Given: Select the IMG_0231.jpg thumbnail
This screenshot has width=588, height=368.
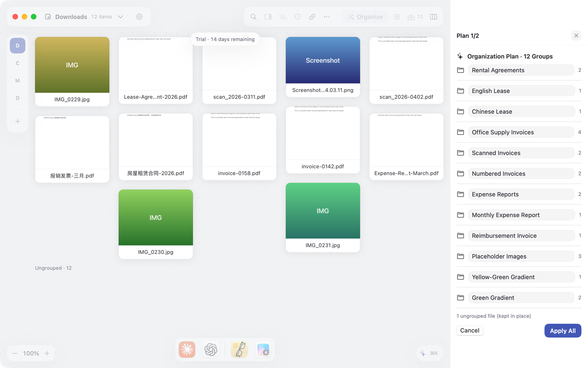Looking at the screenshot, I should pos(323,217).
